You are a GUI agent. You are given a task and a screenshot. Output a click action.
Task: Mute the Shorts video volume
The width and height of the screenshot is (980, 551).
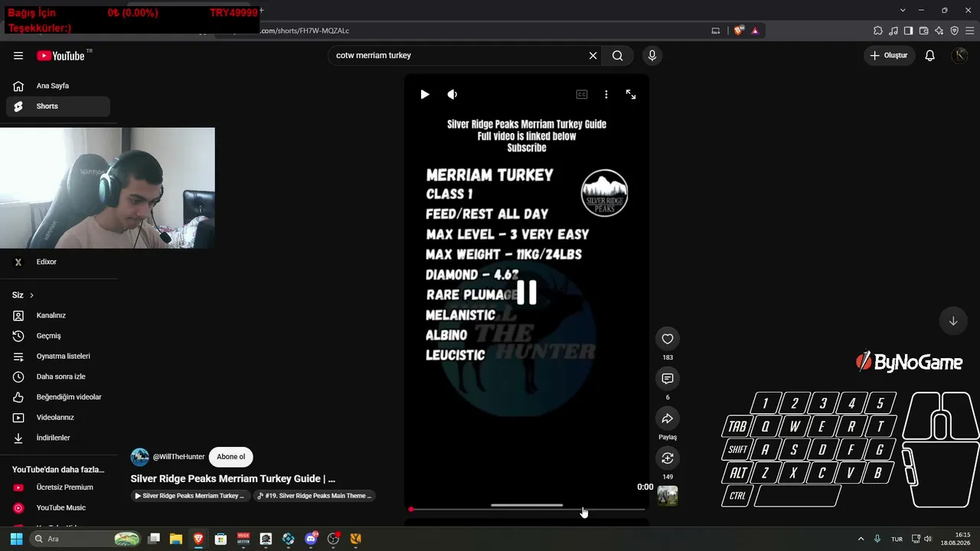[452, 94]
